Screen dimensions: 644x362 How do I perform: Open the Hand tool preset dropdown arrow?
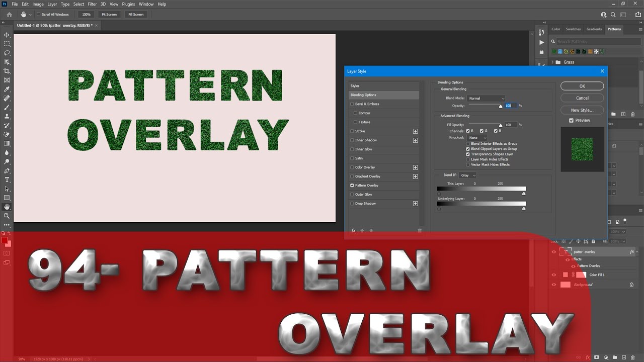click(x=30, y=15)
